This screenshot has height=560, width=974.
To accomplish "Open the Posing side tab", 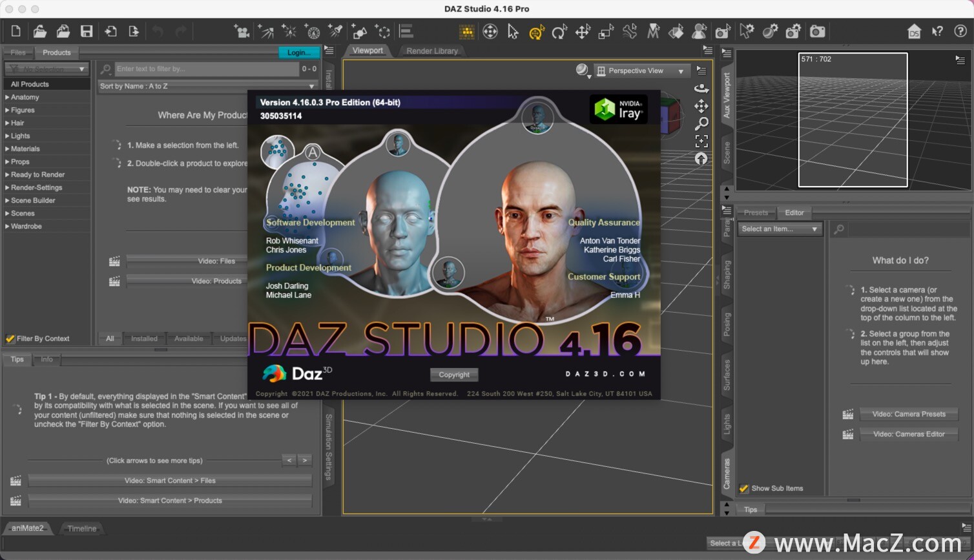I will tap(727, 324).
